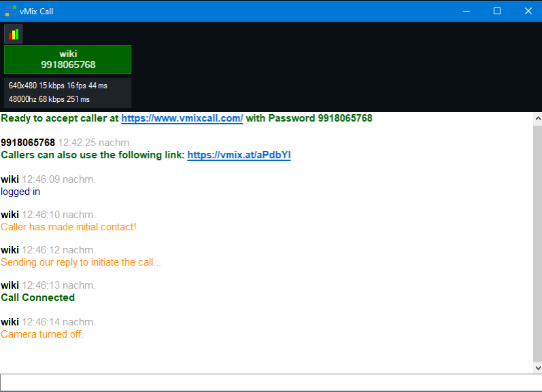Screen dimensions: 542x392
Task: Click the "vMix Call" title bar text
Action: [x=37, y=11]
